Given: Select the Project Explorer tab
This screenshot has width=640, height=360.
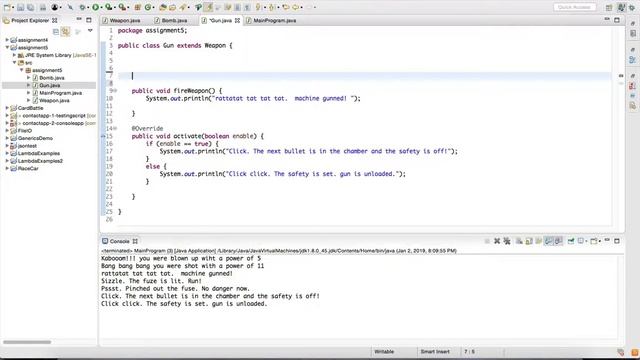Looking at the screenshot, I should (x=30, y=20).
